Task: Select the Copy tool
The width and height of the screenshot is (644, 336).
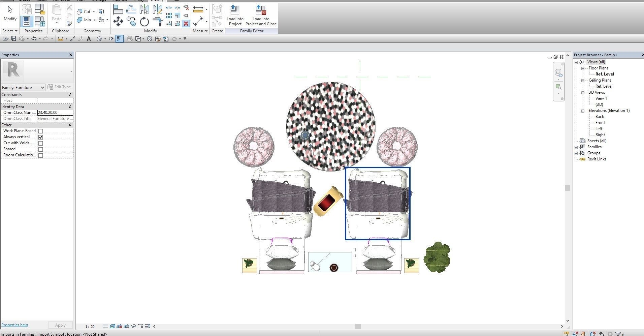Action: pos(131,21)
